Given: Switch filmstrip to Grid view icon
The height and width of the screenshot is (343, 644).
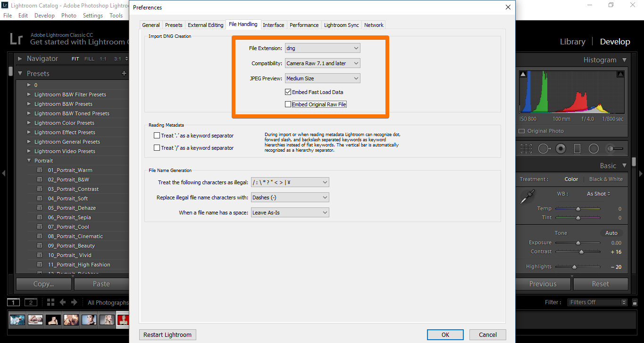Looking at the screenshot, I should (50, 302).
